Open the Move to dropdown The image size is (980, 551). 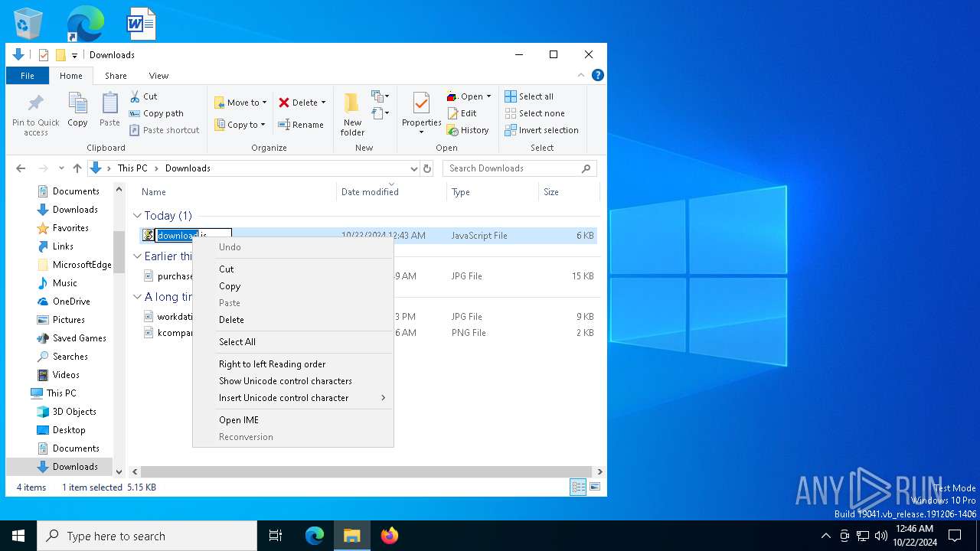[x=240, y=103]
